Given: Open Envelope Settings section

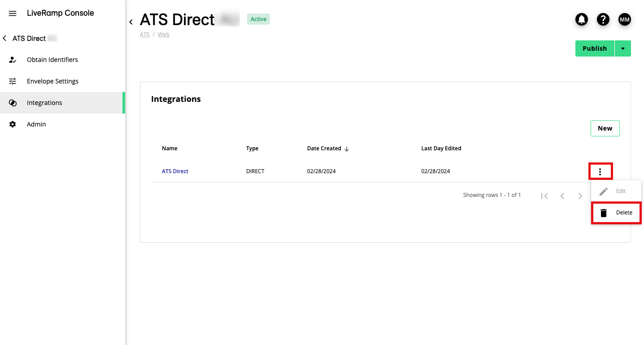Looking at the screenshot, I should click(63, 81).
